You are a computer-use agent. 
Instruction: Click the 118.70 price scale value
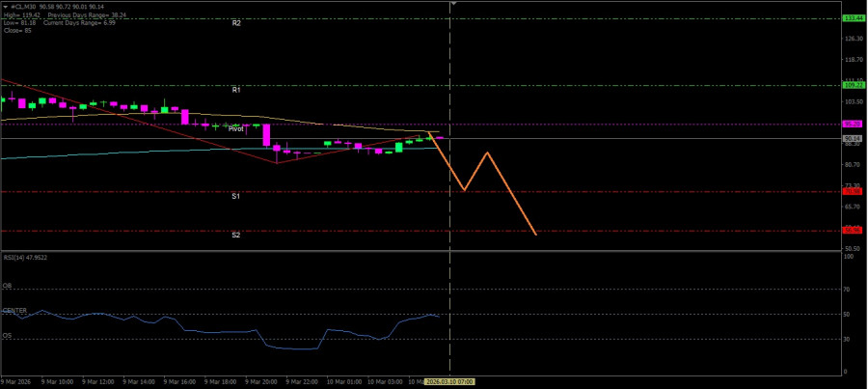[854, 60]
